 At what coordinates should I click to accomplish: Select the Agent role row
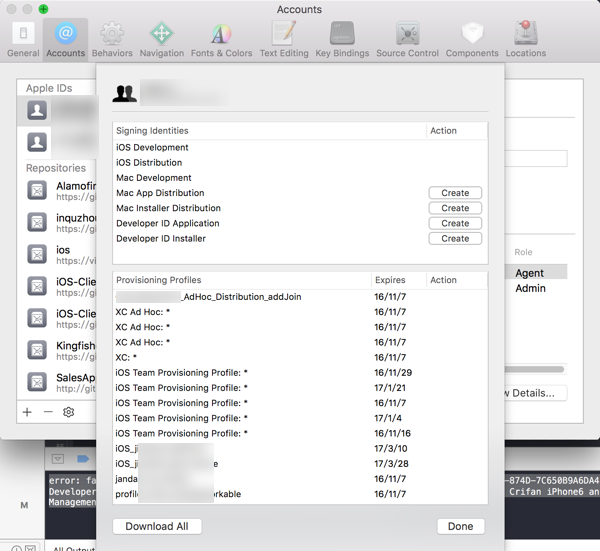point(536,273)
